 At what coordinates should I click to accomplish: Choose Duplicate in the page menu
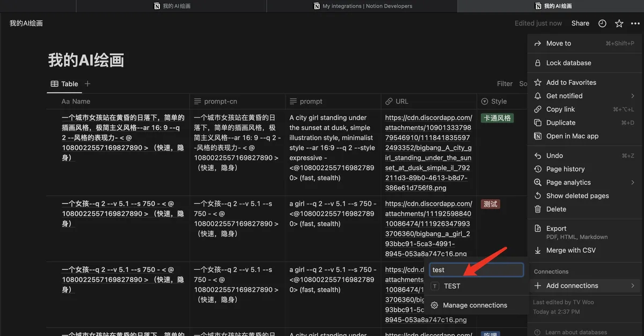(x=560, y=123)
